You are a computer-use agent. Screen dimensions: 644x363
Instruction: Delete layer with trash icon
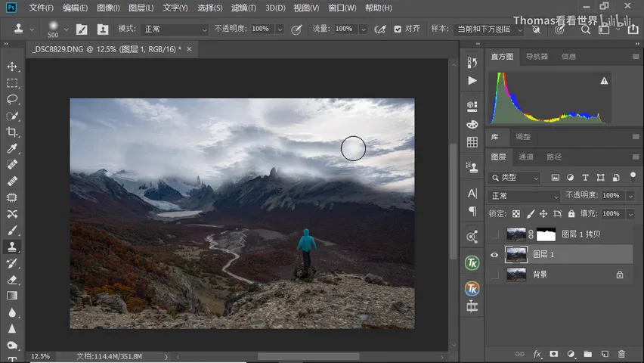(621, 354)
